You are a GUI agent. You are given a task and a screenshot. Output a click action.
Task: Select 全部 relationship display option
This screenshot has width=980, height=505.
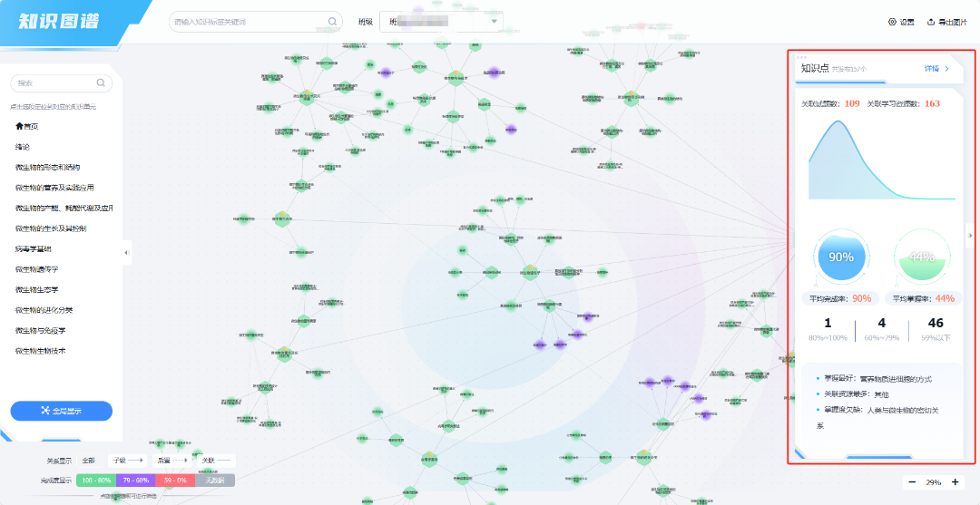[x=88, y=461]
